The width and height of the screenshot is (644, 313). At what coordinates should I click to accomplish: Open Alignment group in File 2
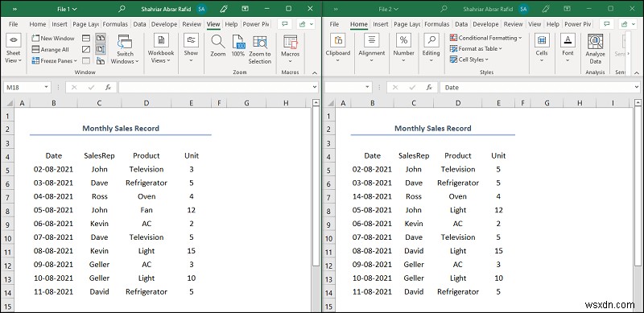tap(371, 48)
